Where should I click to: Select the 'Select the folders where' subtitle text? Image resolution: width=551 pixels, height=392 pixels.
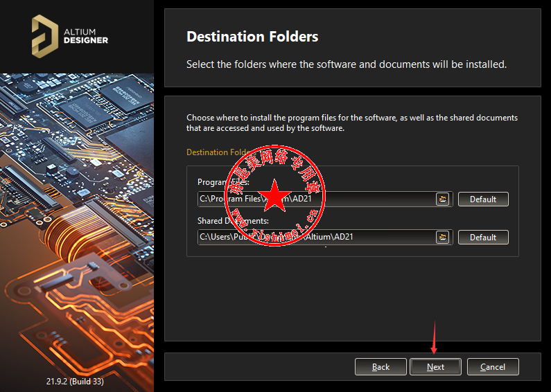coord(347,64)
